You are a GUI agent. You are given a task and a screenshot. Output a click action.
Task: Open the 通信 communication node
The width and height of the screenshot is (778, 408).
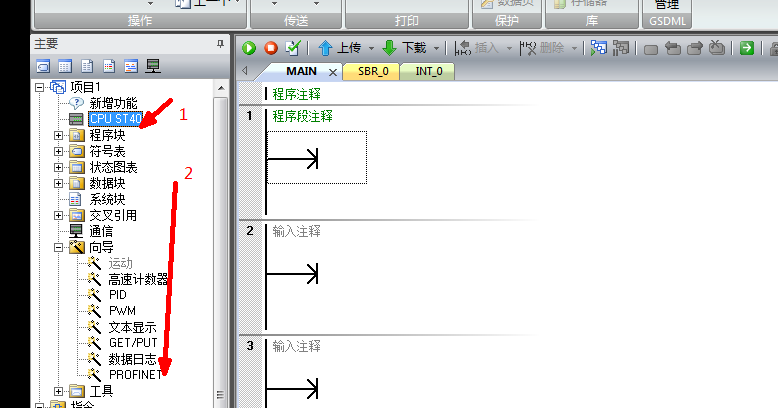point(101,231)
